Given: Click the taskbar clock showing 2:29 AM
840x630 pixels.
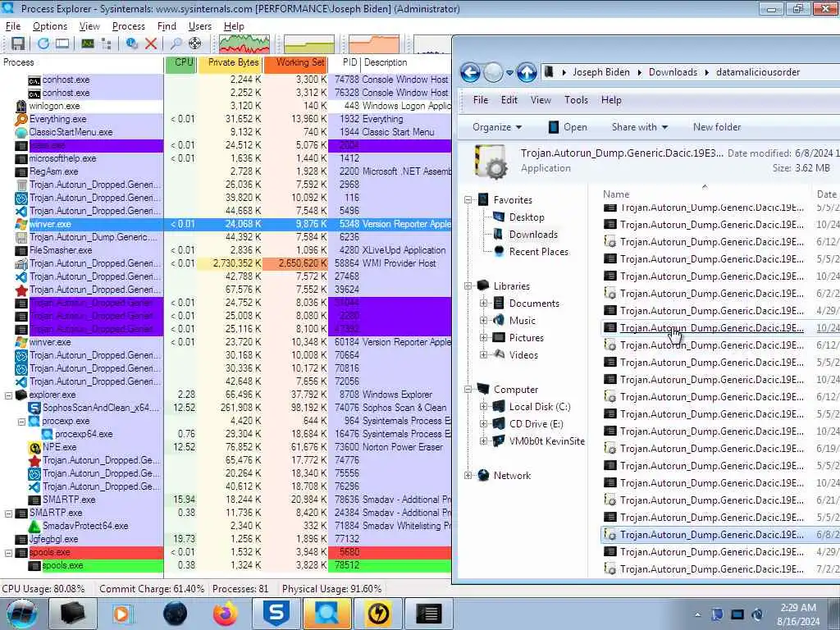Looking at the screenshot, I should pos(797,614).
